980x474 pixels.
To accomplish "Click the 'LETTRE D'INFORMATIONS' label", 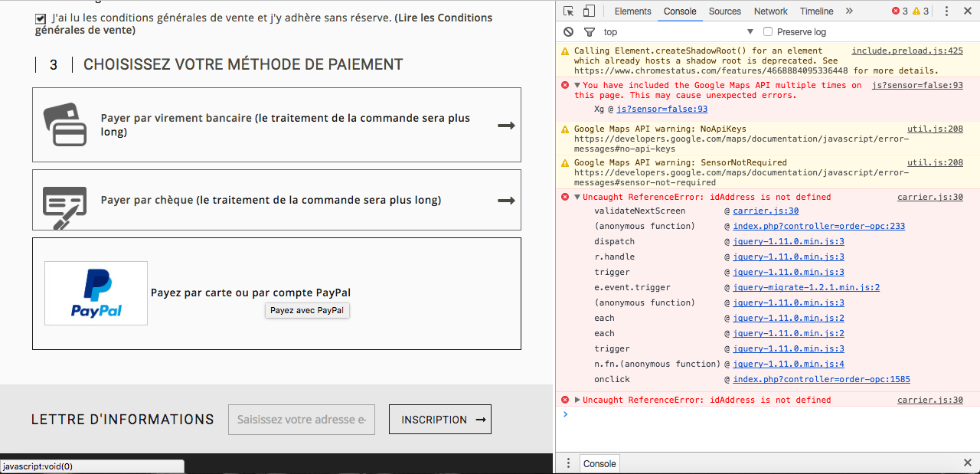I will click(122, 419).
